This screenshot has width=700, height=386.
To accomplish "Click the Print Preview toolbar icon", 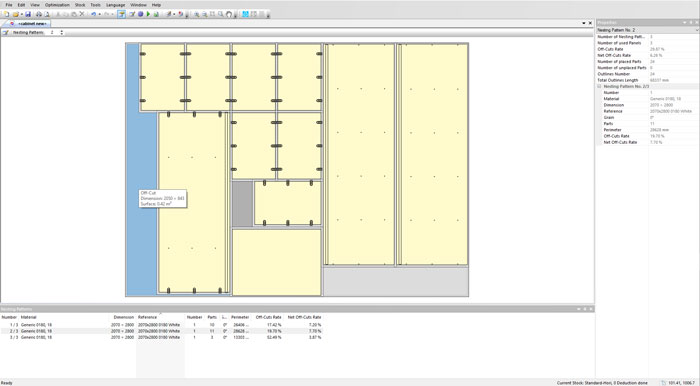I will pos(47,14).
